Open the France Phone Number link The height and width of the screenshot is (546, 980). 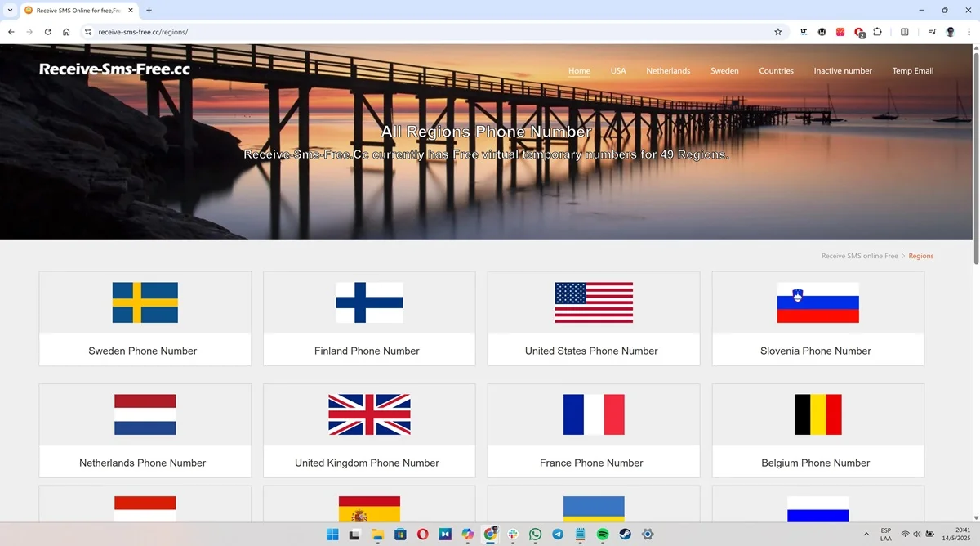point(591,463)
